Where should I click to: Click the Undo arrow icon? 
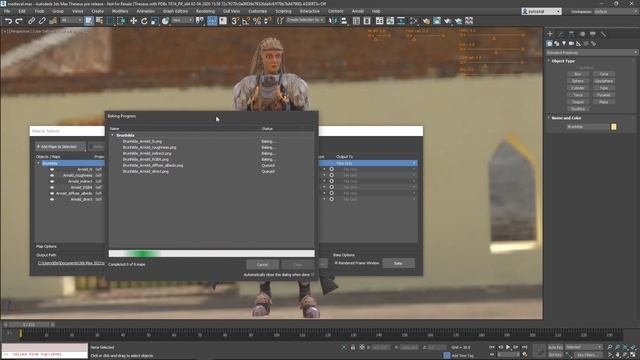click(8, 20)
